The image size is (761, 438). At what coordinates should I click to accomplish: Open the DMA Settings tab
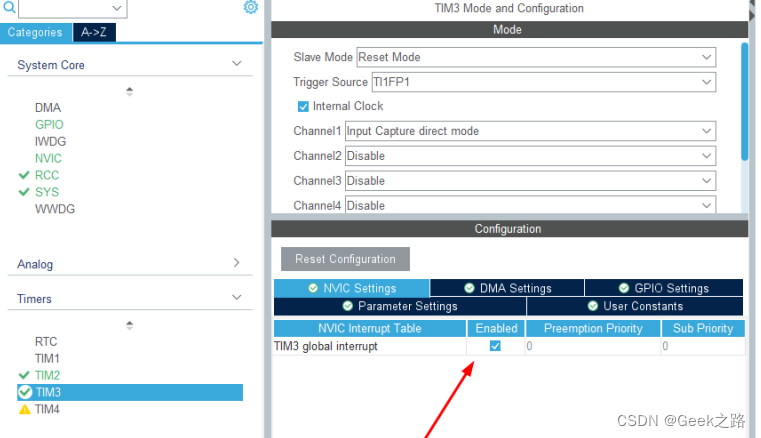507,288
